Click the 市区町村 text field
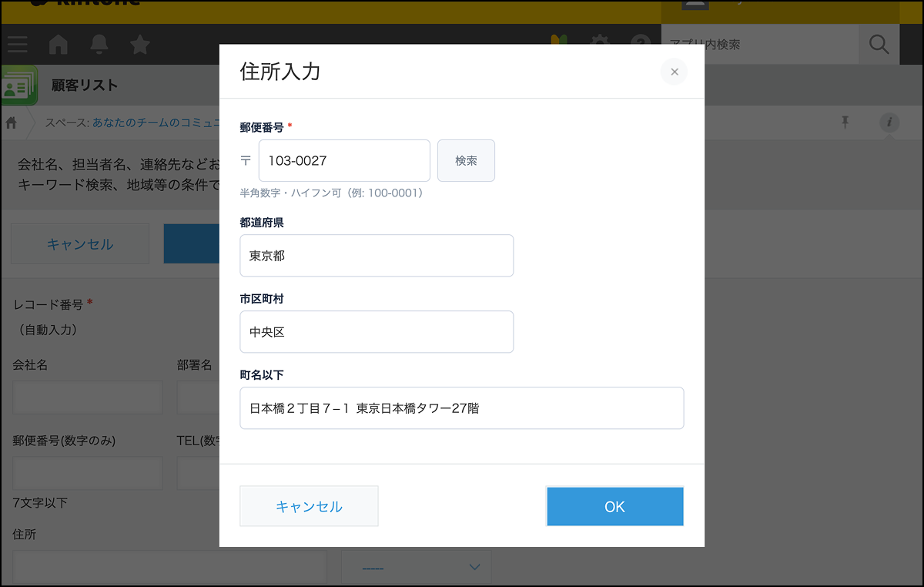This screenshot has height=587, width=924. 377,332
